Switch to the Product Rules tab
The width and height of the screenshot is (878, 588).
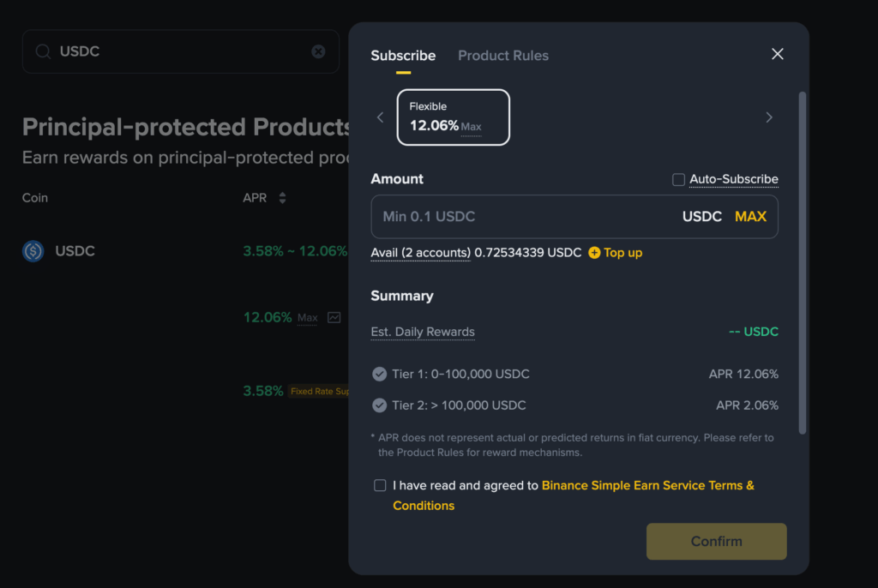tap(503, 56)
